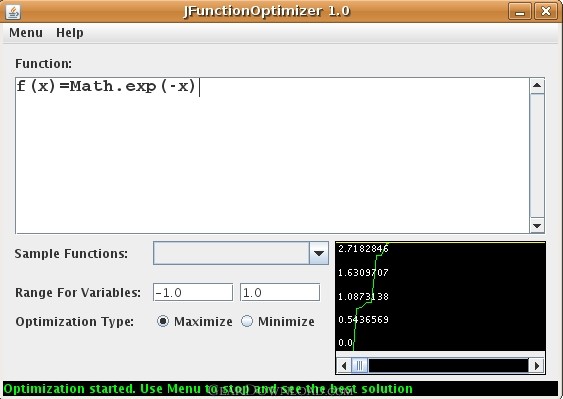This screenshot has width=563, height=399.
Task: Click the 'Optimization started' status message
Action: click(208, 389)
